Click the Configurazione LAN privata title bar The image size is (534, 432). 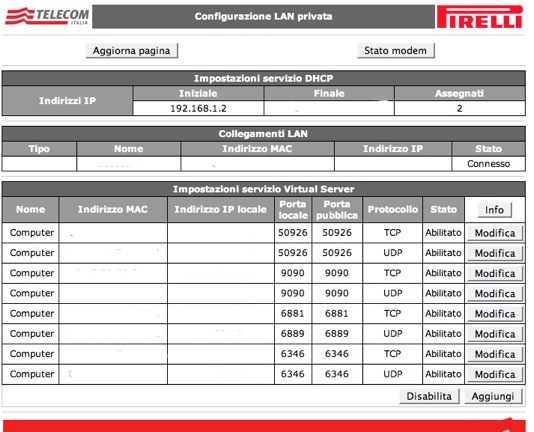click(x=263, y=16)
